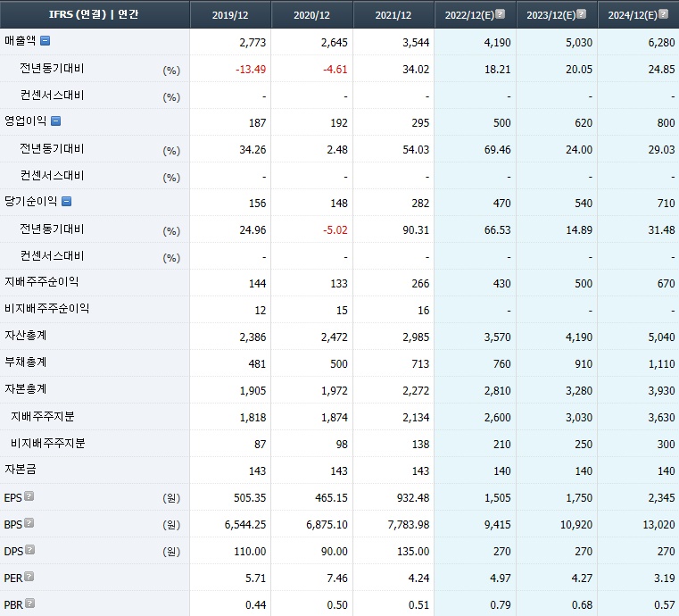Screen dimensions: 679x616
Task: Click the PER row label
Action: (x=13, y=579)
